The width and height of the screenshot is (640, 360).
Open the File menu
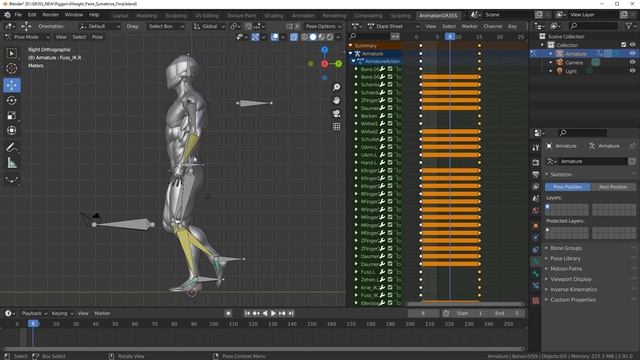(x=18, y=15)
